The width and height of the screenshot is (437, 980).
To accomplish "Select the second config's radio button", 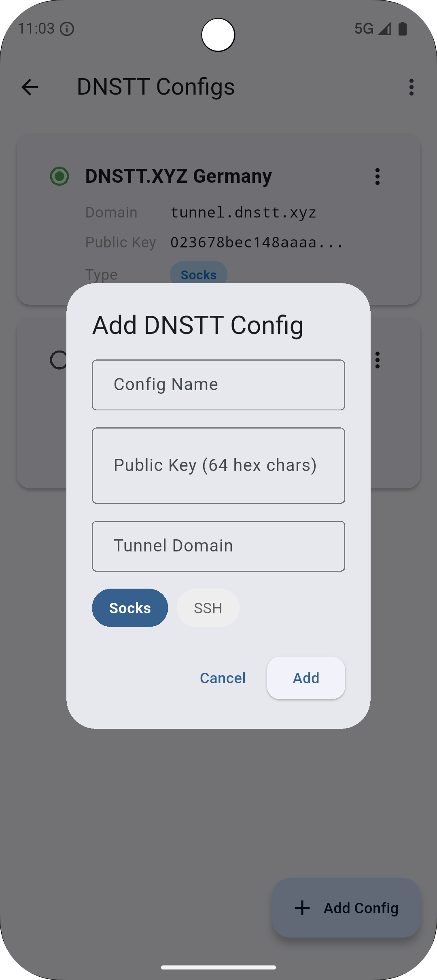I will tap(59, 360).
